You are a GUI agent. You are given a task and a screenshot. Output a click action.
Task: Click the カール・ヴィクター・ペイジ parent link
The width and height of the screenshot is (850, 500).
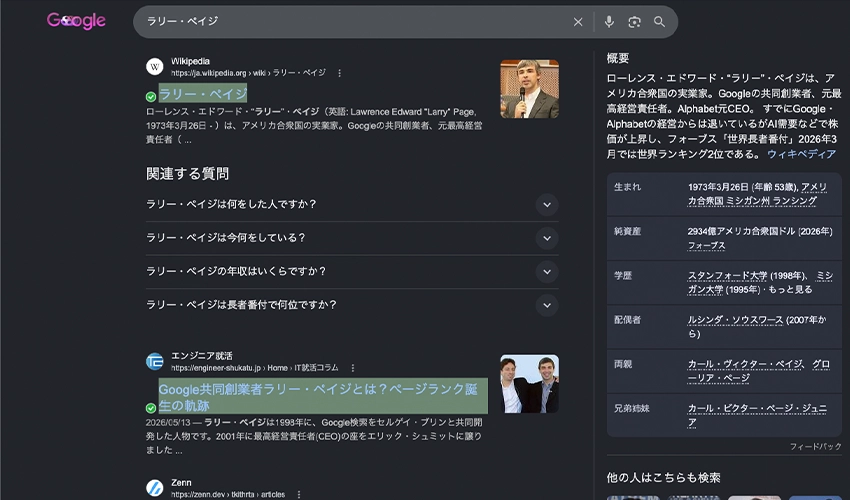(745, 364)
